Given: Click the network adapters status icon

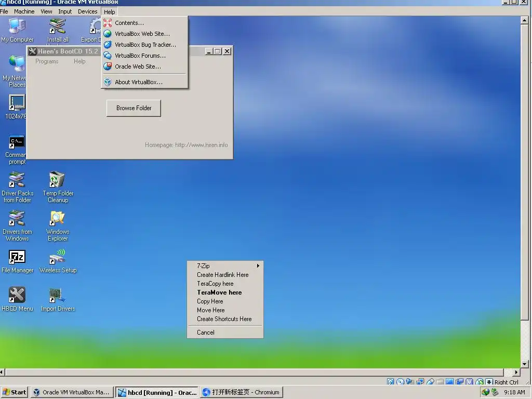Looking at the screenshot, I should pos(420,382).
